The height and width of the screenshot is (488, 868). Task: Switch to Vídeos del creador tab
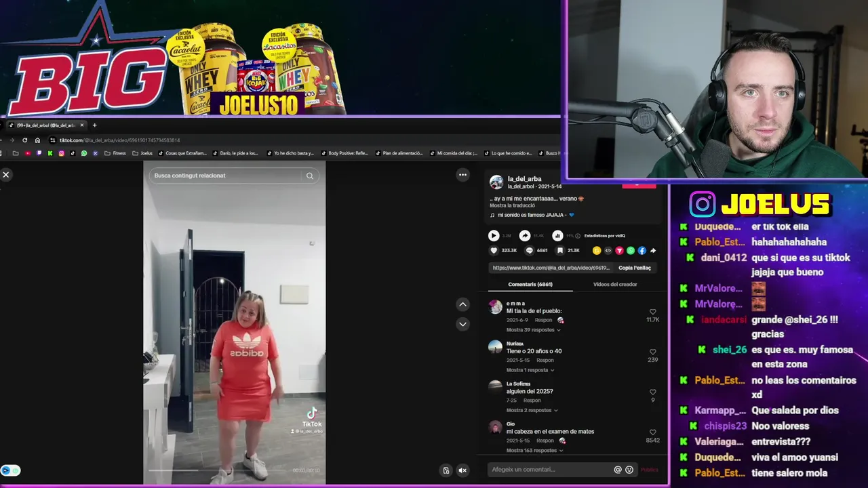tap(615, 285)
